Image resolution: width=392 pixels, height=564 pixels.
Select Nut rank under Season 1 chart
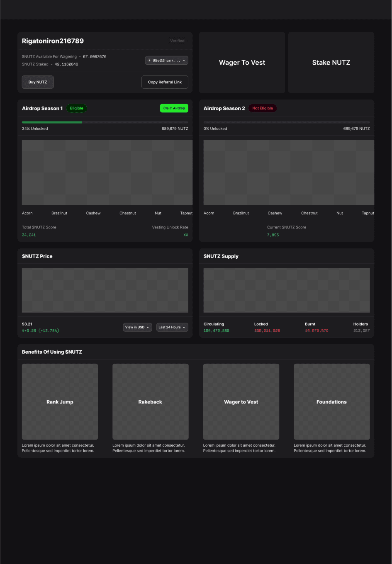pos(158,213)
